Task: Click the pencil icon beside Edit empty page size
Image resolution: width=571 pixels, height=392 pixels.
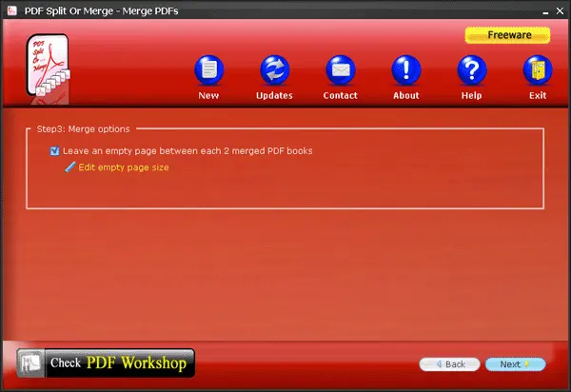Action: (x=69, y=167)
